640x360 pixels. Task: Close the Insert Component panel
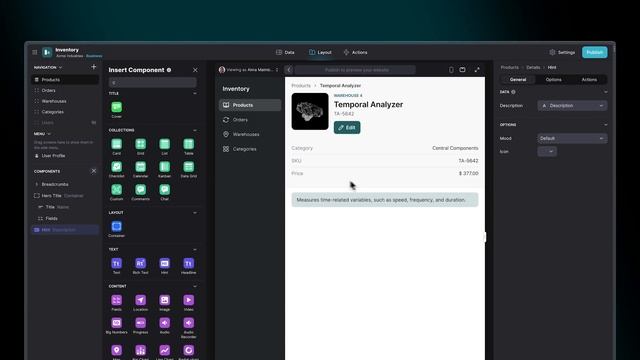(x=195, y=70)
